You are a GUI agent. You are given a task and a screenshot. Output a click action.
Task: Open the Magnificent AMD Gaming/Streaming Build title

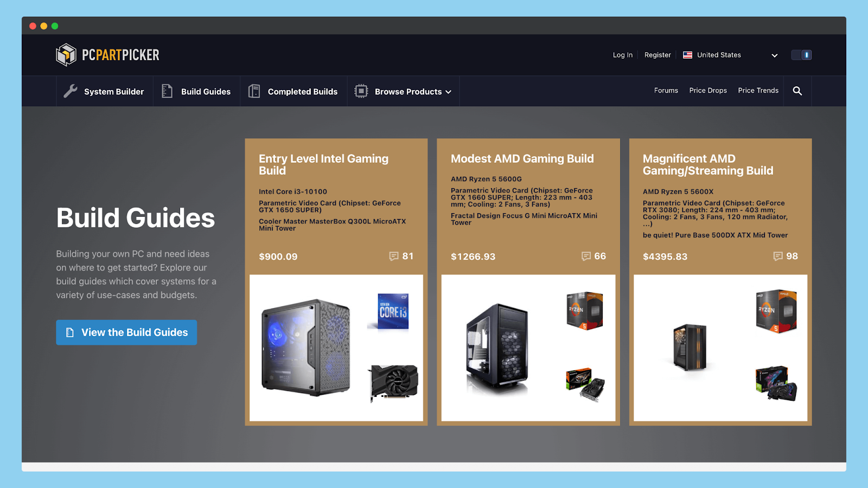click(708, 164)
